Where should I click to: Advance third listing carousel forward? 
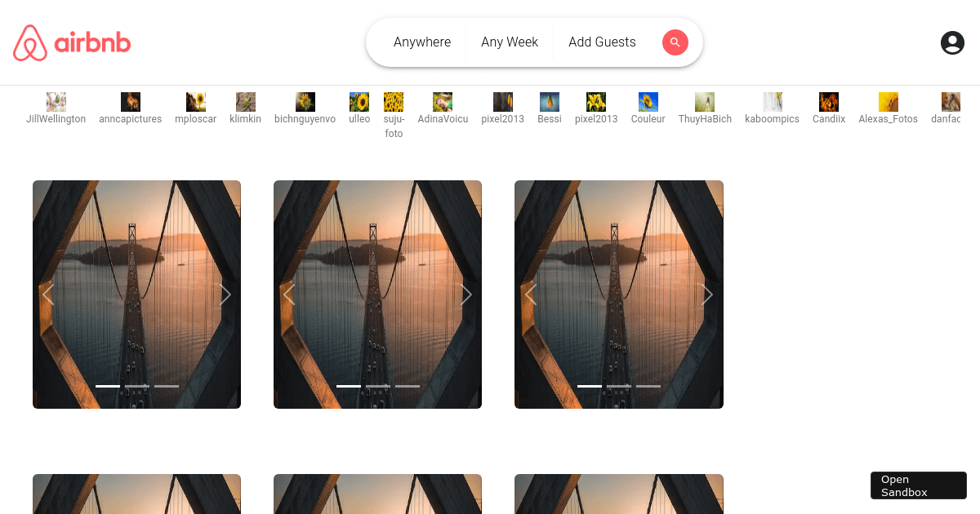click(x=707, y=295)
